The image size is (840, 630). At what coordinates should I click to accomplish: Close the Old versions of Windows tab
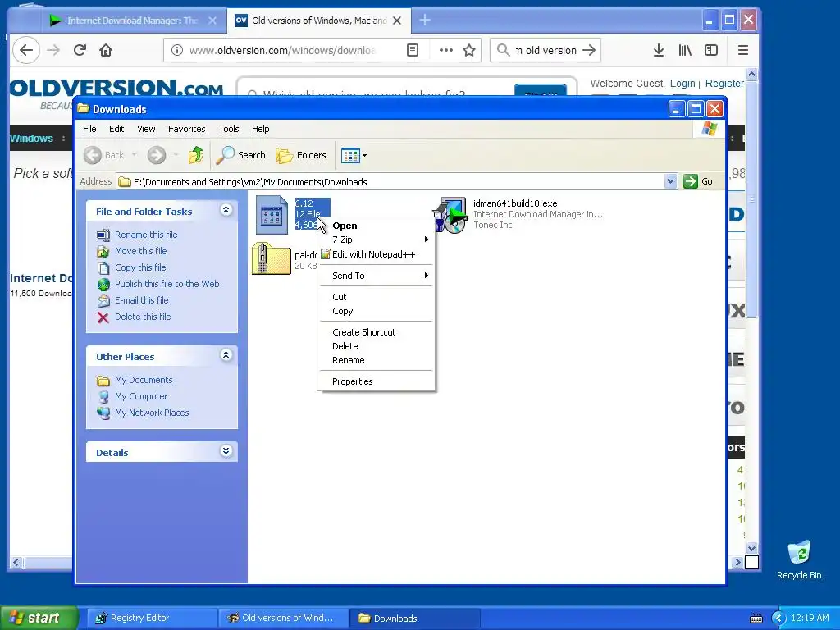pos(397,21)
